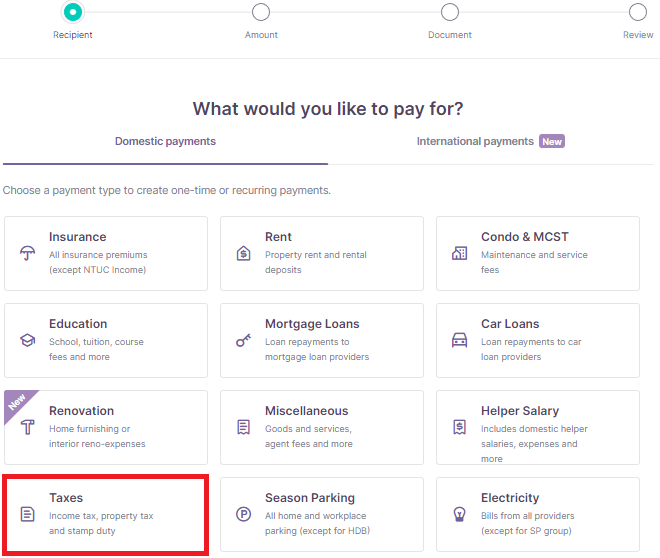Click the receipt icon for Miscellaneous
The height and width of the screenshot is (558, 660).
243,427
